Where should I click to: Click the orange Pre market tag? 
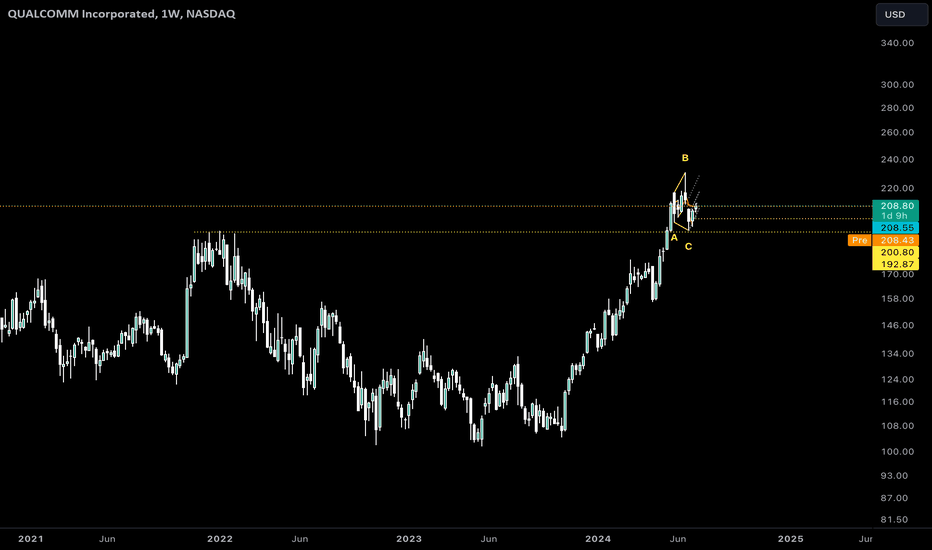(x=859, y=240)
